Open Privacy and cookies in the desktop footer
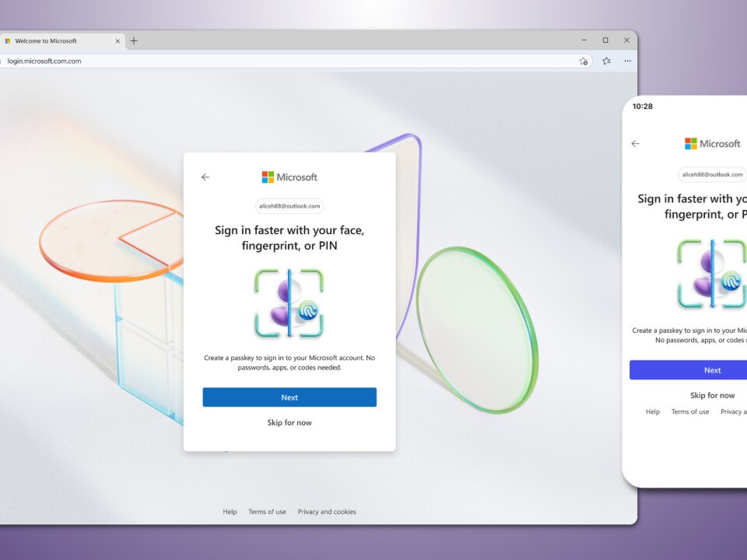The height and width of the screenshot is (560, 747). [x=327, y=512]
